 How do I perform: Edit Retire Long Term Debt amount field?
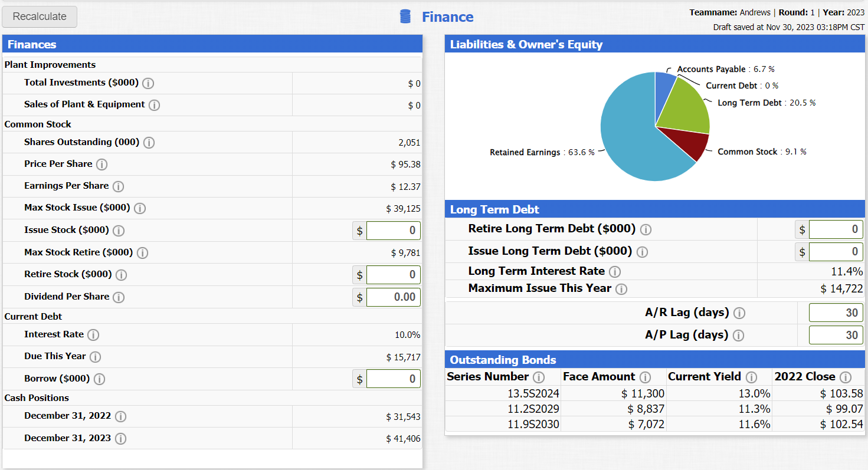click(836, 229)
